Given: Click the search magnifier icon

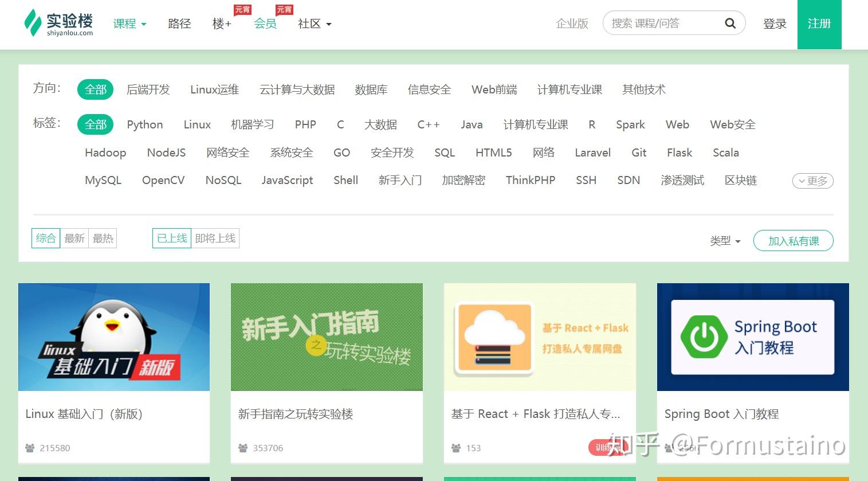Looking at the screenshot, I should (730, 24).
